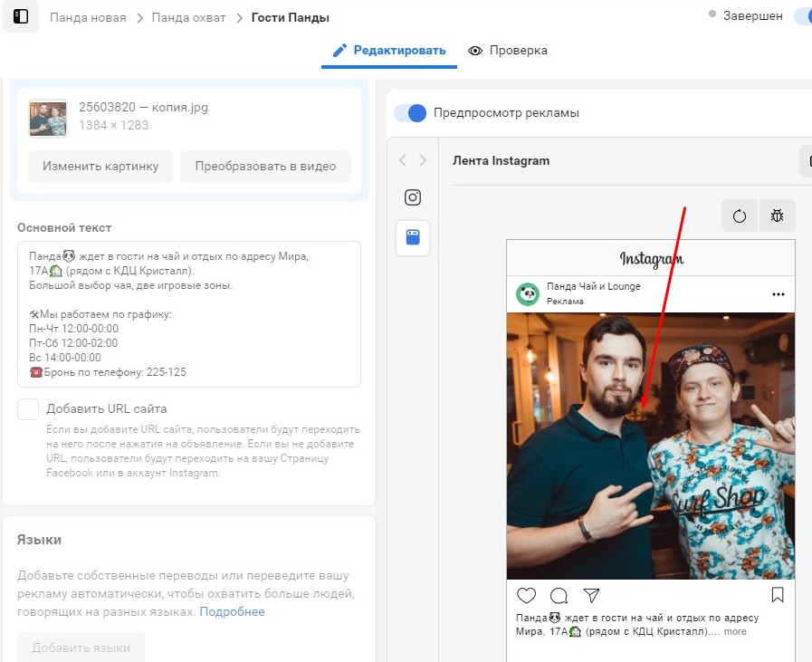Toggle the Предпросмотр рекламы switch
Image resolution: width=812 pixels, height=662 pixels.
click(411, 113)
